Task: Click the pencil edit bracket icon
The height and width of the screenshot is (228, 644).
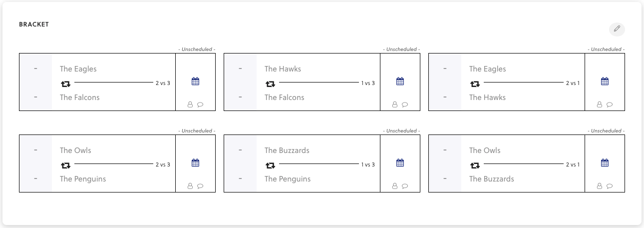Action: 617,29
